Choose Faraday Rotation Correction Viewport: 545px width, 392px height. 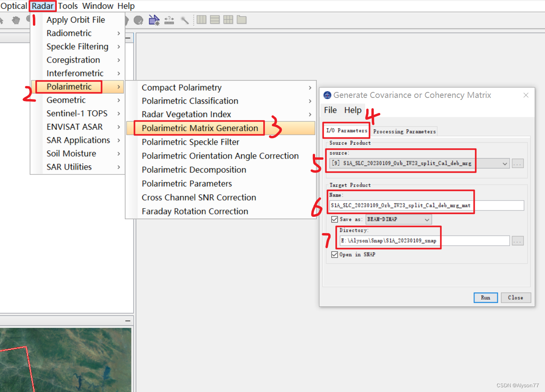[x=221, y=211]
